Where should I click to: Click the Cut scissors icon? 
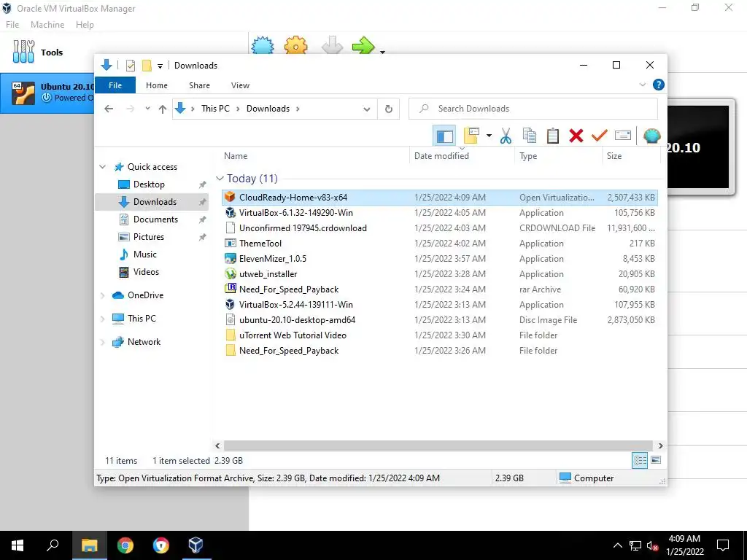point(506,136)
